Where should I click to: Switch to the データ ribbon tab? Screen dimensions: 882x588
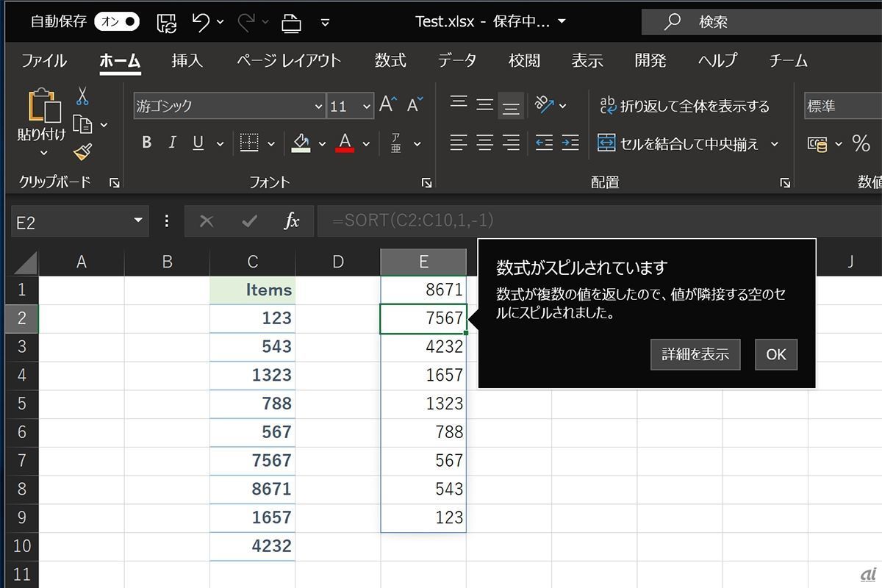pyautogui.click(x=457, y=60)
